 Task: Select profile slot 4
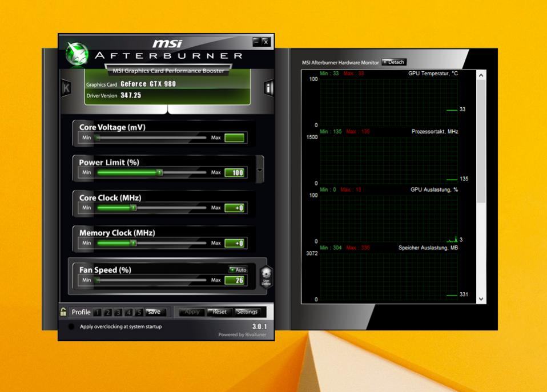(128, 312)
